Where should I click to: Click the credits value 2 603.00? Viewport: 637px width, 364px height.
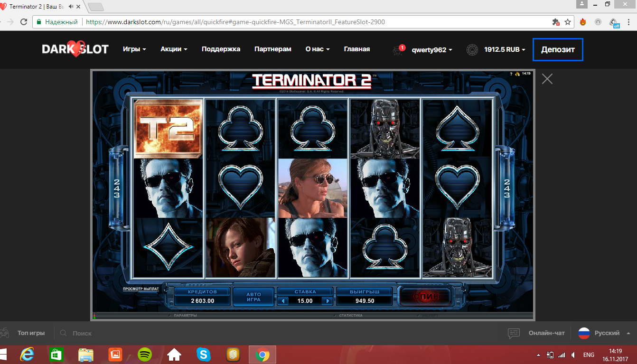tap(203, 301)
